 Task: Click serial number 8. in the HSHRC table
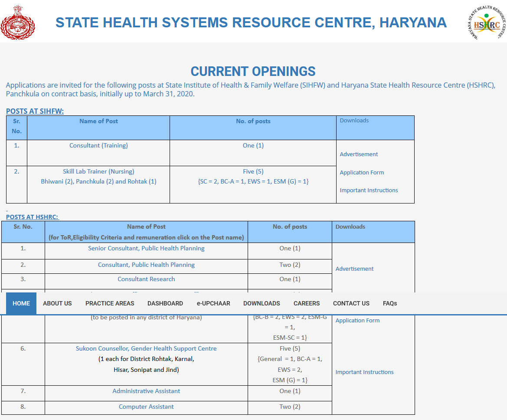coord(23,407)
